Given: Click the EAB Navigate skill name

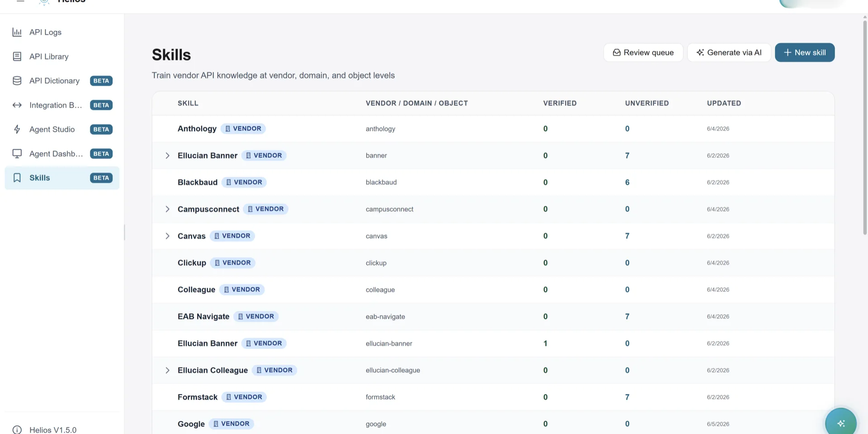Looking at the screenshot, I should pyautogui.click(x=203, y=316).
